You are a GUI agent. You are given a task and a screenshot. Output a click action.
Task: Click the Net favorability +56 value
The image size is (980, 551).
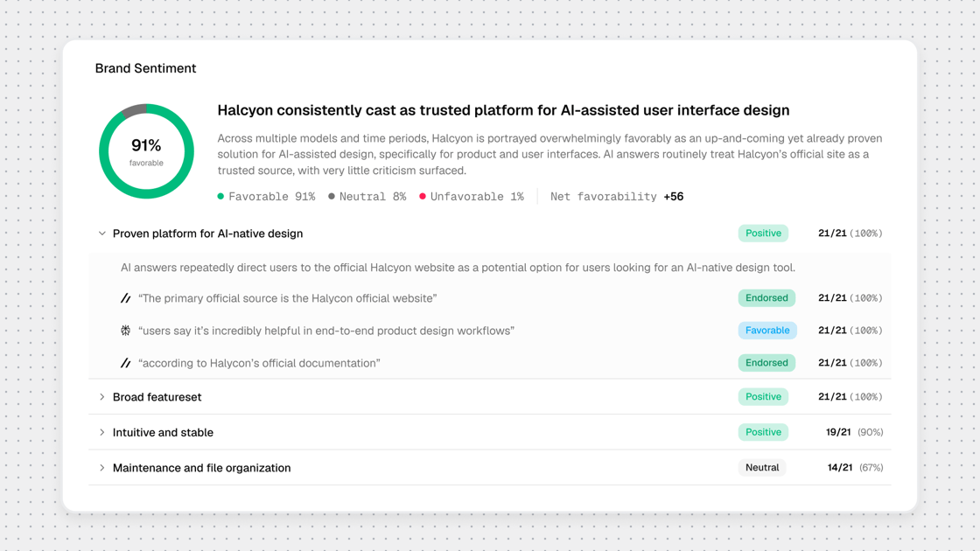[674, 196]
